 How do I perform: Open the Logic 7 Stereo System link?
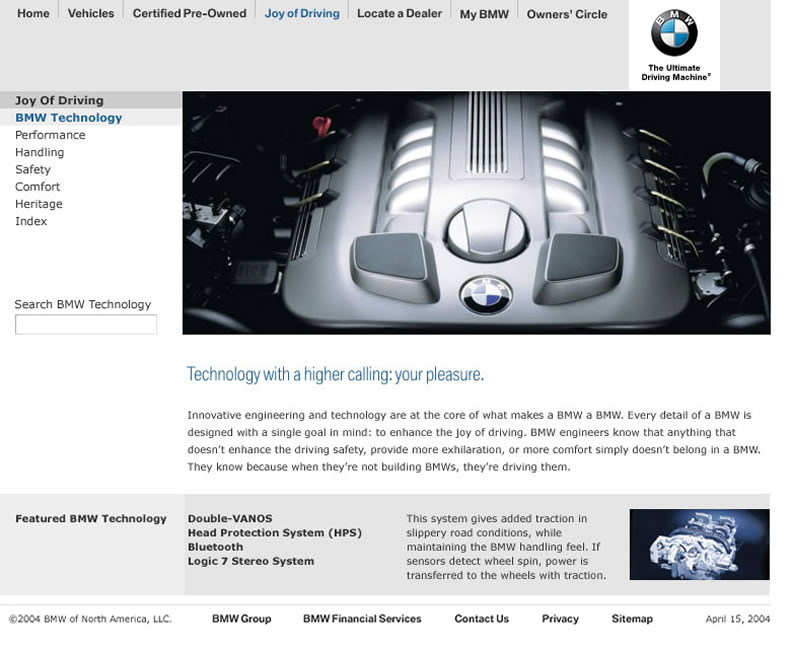click(x=251, y=561)
